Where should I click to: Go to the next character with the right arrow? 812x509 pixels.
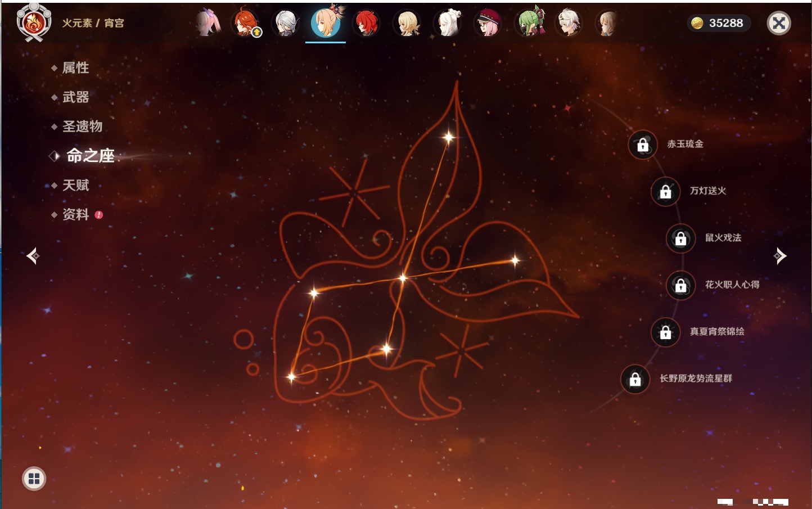coord(780,256)
